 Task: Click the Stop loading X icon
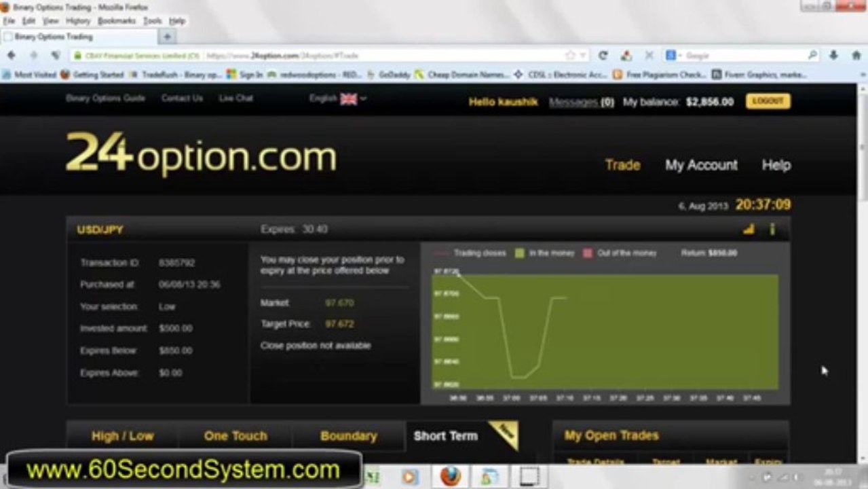(649, 56)
